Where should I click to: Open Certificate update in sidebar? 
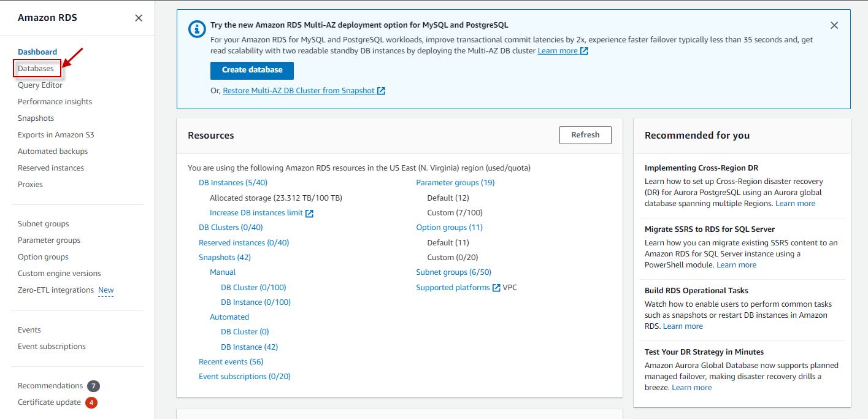(49, 402)
